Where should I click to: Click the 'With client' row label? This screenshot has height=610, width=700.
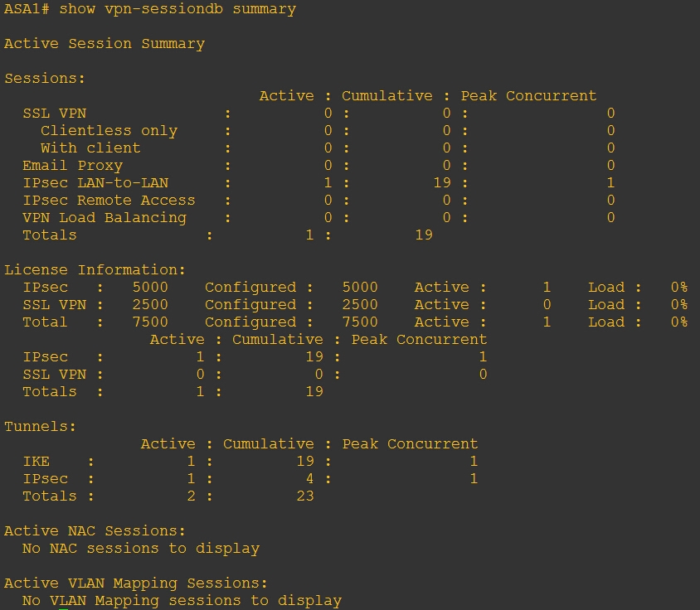pos(90,148)
